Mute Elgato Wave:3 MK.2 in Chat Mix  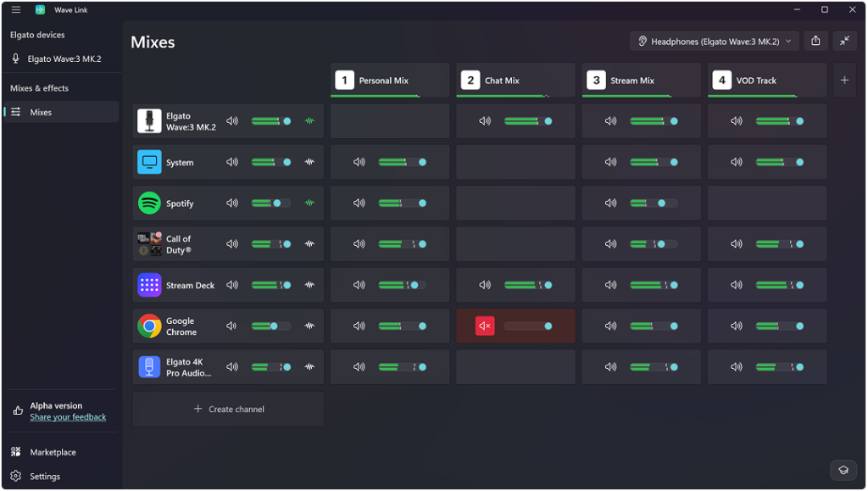click(x=485, y=121)
